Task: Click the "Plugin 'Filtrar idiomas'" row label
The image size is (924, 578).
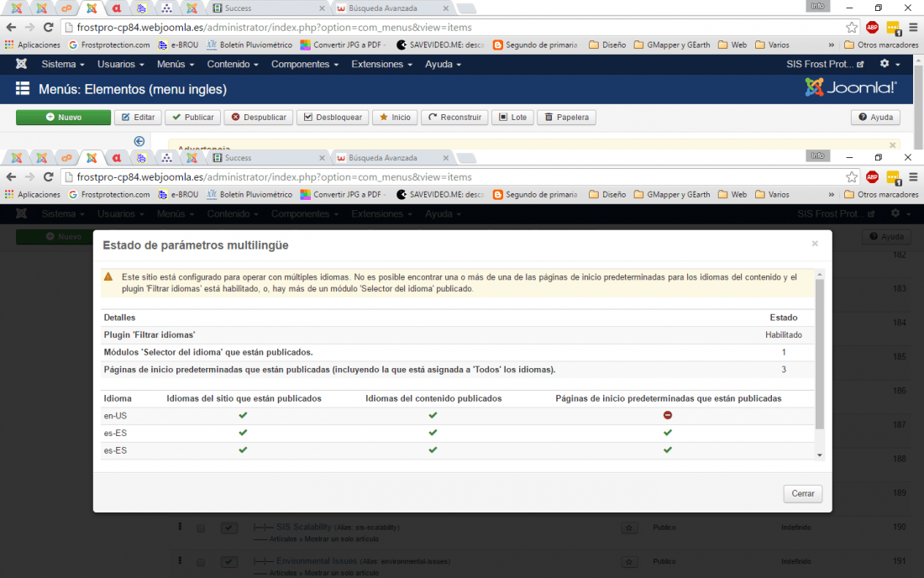Action: [149, 334]
